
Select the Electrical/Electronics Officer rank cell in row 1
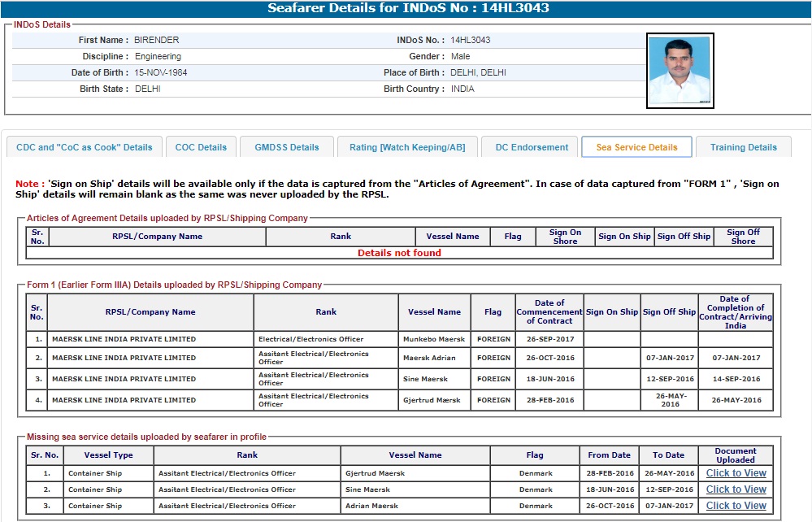tap(310, 339)
